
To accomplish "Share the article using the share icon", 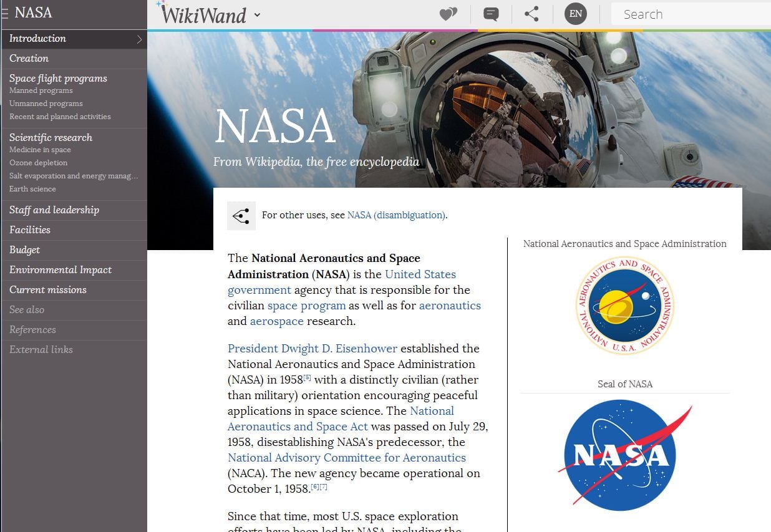I will 531,14.
